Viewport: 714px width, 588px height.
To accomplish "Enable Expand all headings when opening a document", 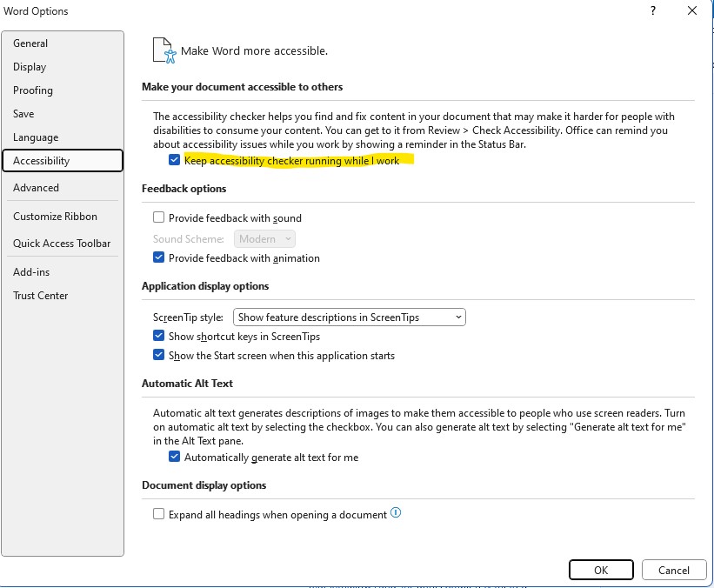I will [158, 513].
